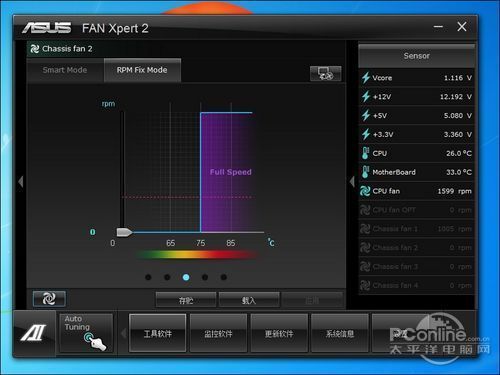Switch to the Smart Mode tab
Image resolution: width=500 pixels, height=375 pixels.
[65, 70]
